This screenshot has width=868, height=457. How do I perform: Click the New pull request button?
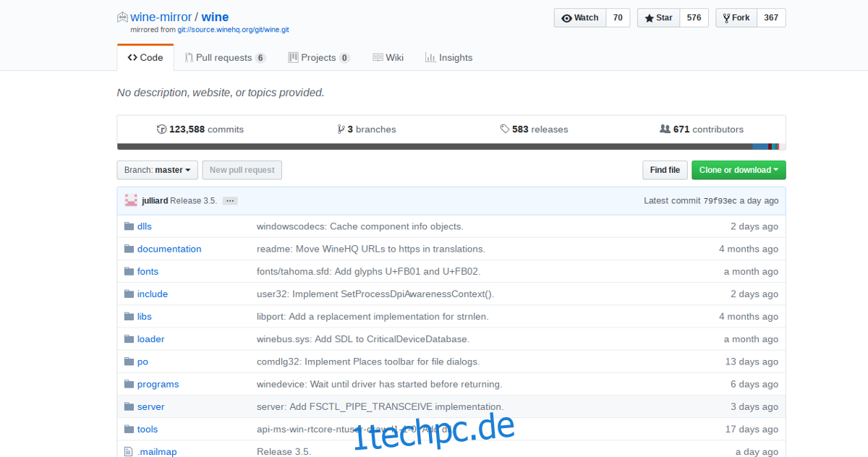242,170
